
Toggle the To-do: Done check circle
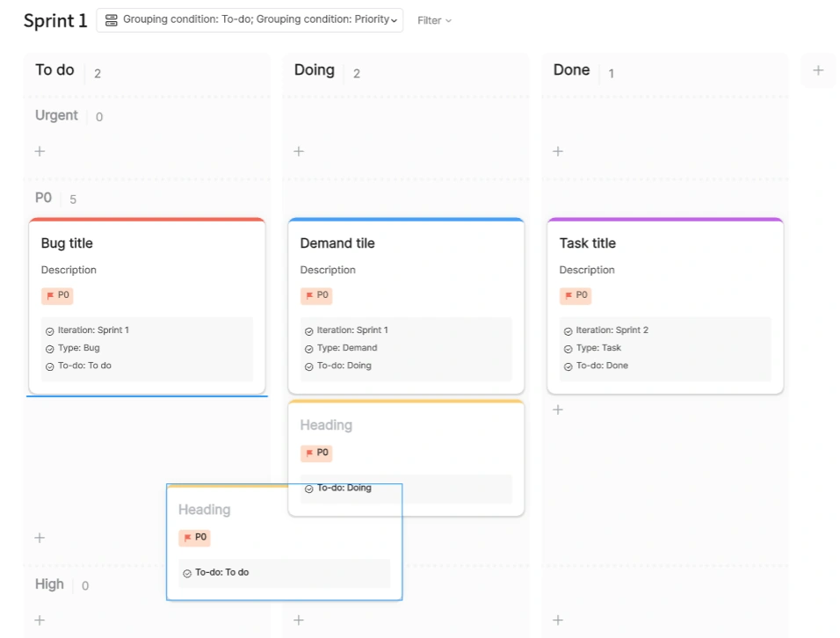point(568,367)
